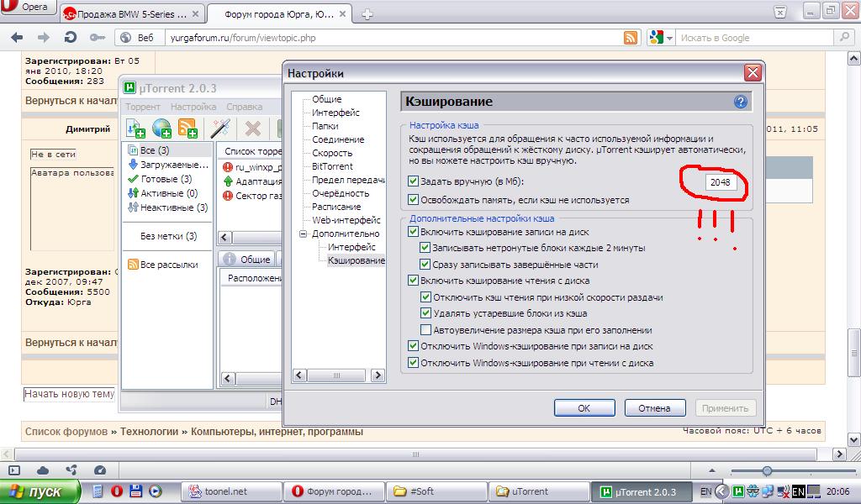The image size is (861, 504).
Task: Select 'Соединение' in the settings tree
Action: point(338,139)
